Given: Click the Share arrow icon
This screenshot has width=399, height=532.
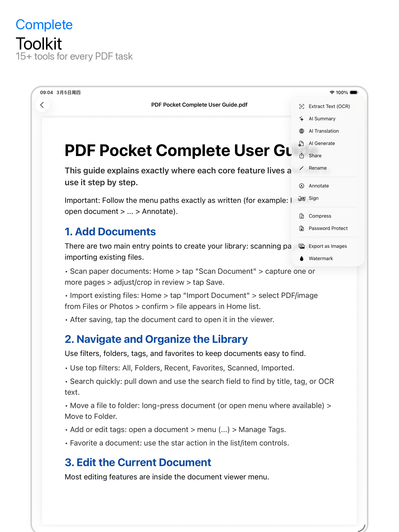Looking at the screenshot, I should point(302,156).
